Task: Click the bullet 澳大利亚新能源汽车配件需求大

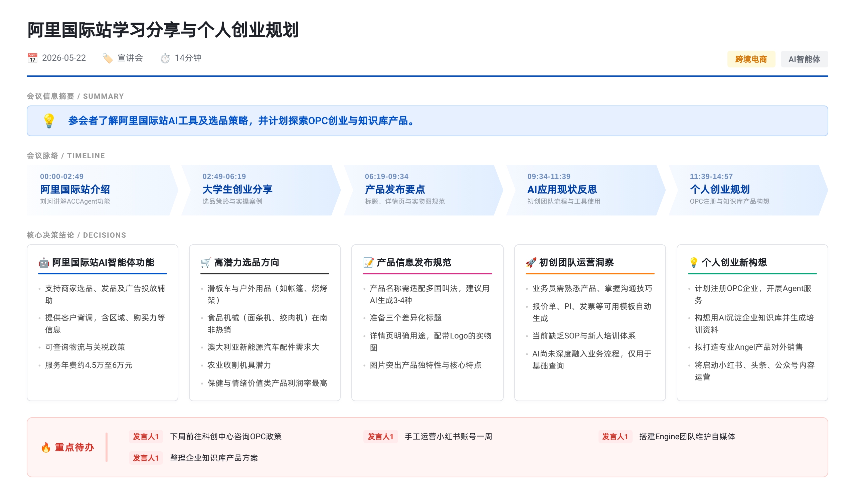Action: click(x=264, y=347)
